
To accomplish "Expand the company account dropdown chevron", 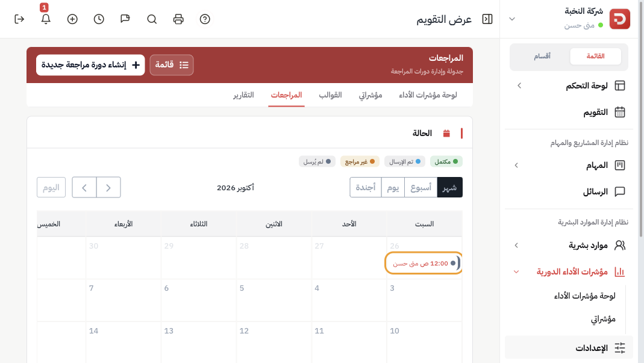I will [x=511, y=19].
